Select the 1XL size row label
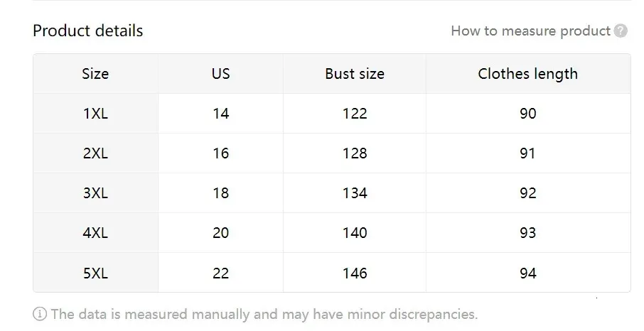644x331 pixels. (95, 114)
